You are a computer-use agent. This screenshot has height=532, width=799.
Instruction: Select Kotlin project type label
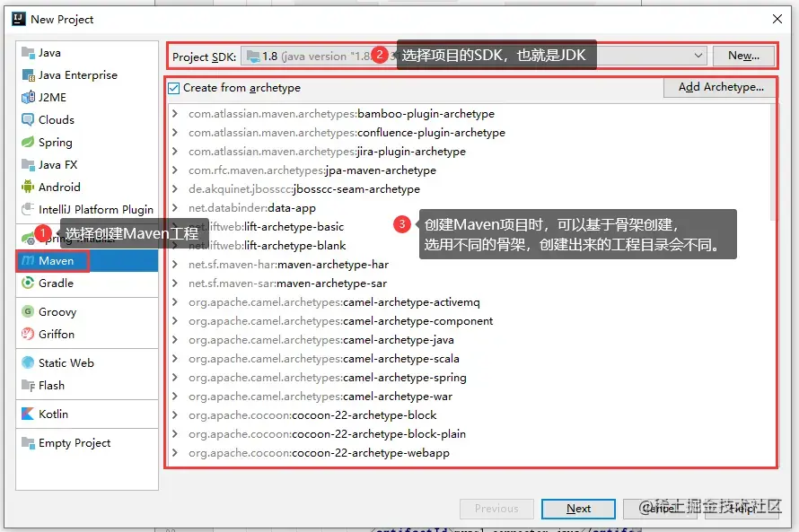pos(54,414)
